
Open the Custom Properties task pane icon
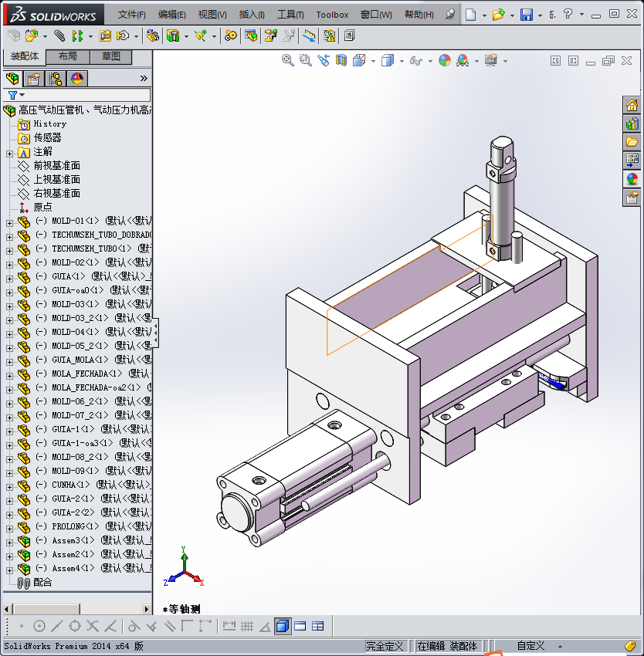coord(632,197)
